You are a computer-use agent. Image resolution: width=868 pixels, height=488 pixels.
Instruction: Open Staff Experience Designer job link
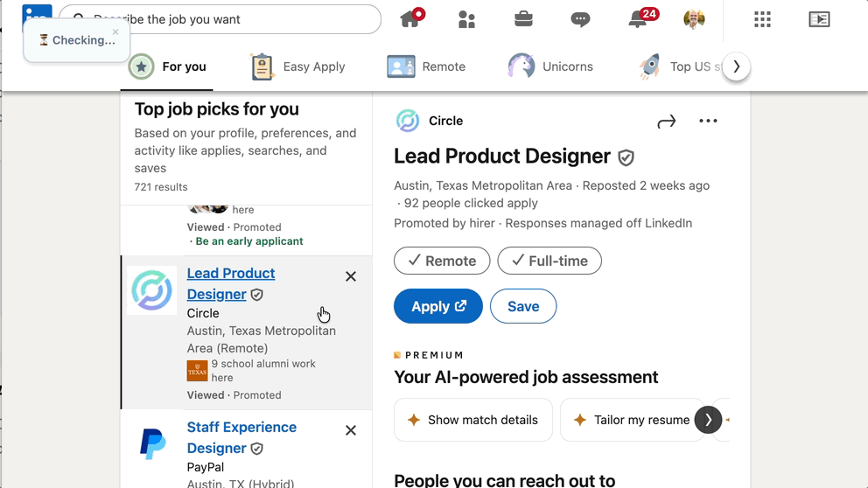pyautogui.click(x=241, y=437)
